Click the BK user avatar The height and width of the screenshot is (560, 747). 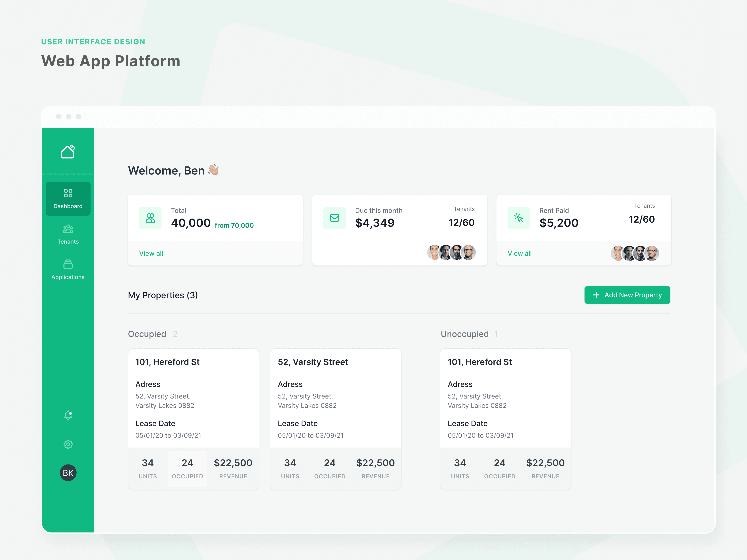coord(68,472)
